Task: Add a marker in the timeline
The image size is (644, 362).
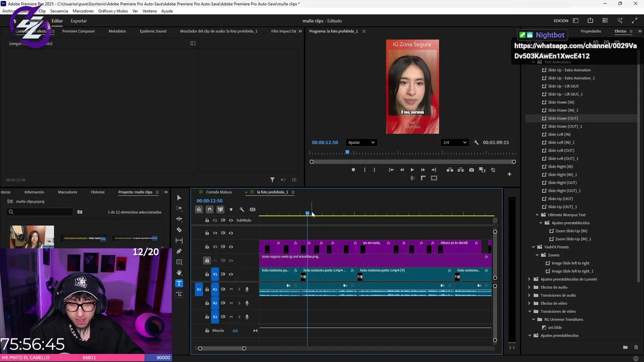Action: [231, 210]
